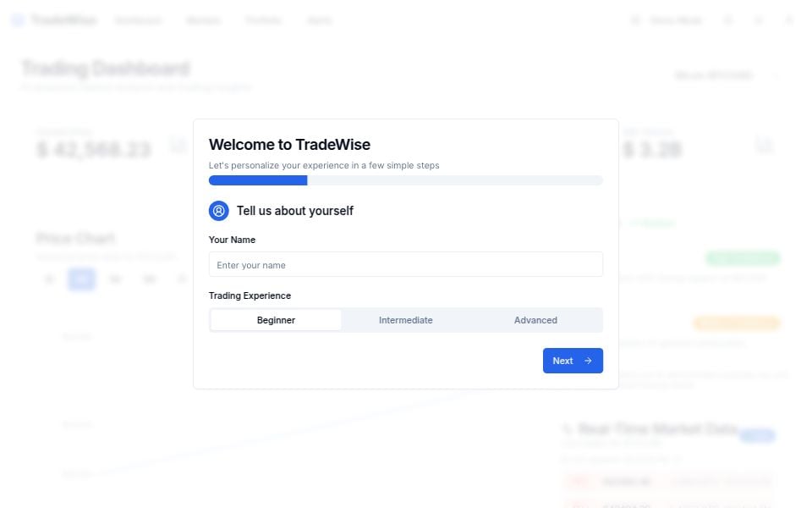Image resolution: width=812 pixels, height=508 pixels.
Task: Click the user profile icon beside the heading
Action: tap(218, 211)
